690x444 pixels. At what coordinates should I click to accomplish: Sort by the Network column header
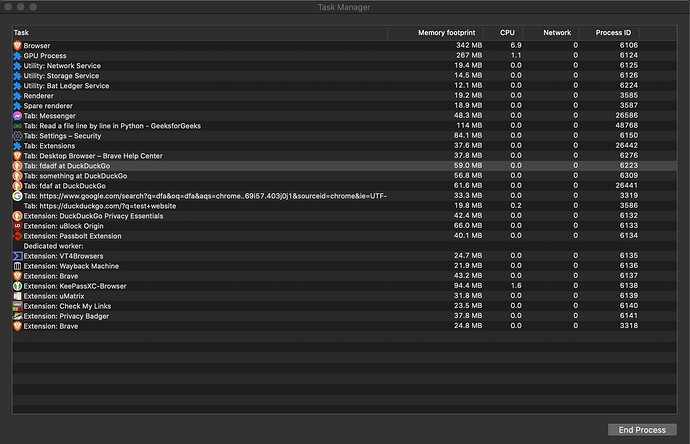point(551,33)
